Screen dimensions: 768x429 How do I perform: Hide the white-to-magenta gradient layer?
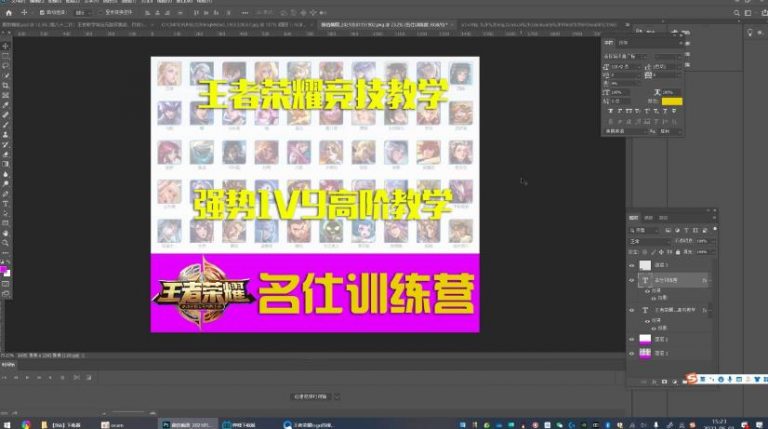[632, 339]
